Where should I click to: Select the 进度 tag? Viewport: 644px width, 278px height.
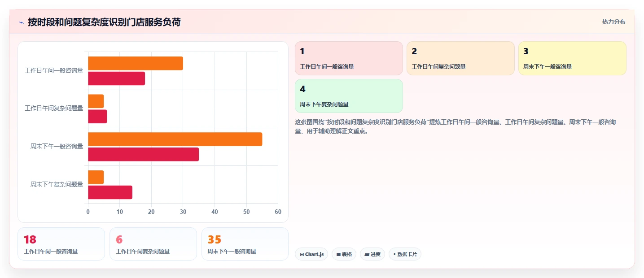[372, 254]
